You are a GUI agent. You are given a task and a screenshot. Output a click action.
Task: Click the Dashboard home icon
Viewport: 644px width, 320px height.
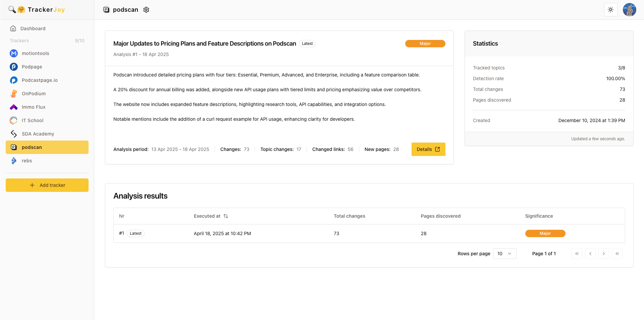tap(13, 29)
